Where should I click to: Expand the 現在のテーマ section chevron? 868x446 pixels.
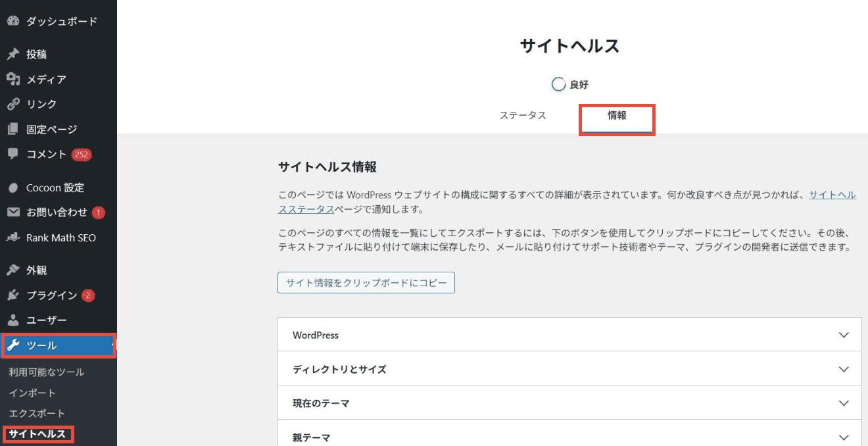click(x=844, y=403)
